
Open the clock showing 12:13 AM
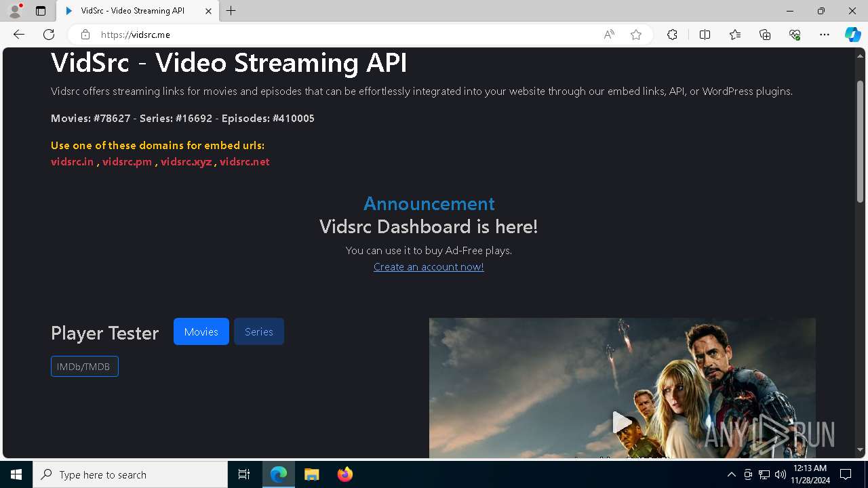coord(810,474)
